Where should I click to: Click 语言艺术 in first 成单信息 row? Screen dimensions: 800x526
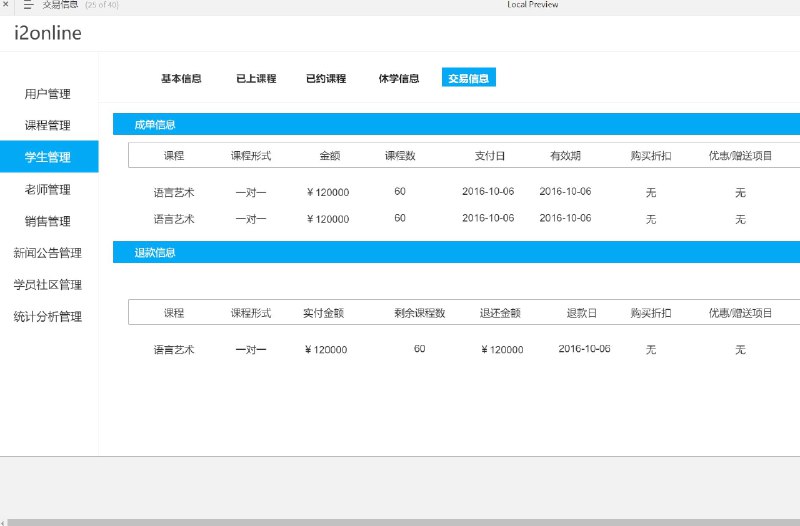(174, 192)
